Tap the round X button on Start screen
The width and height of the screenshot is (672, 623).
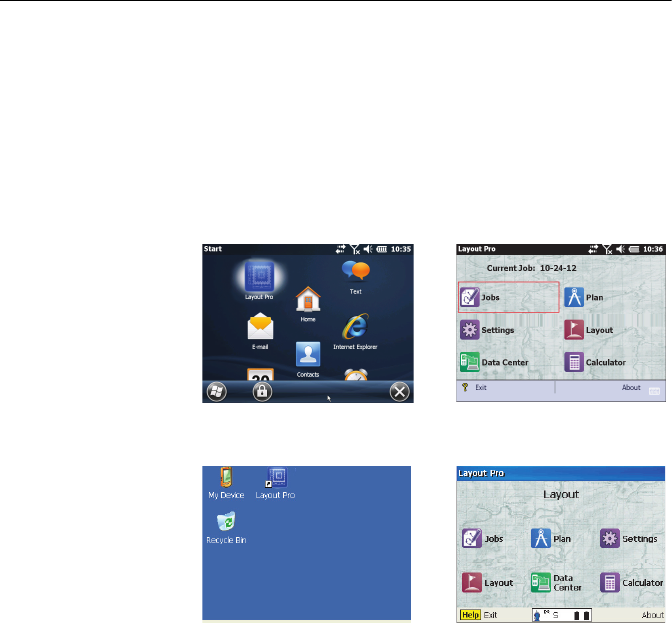pos(399,392)
